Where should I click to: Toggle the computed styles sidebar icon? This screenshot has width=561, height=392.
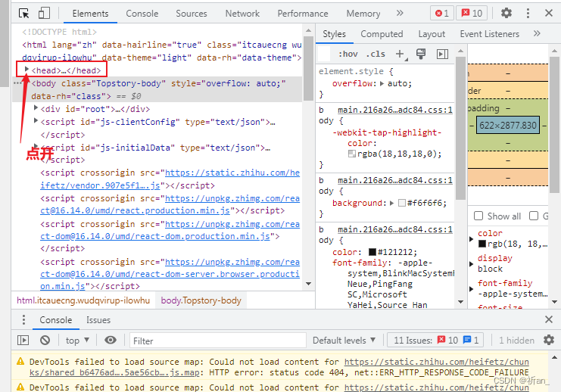(x=442, y=54)
